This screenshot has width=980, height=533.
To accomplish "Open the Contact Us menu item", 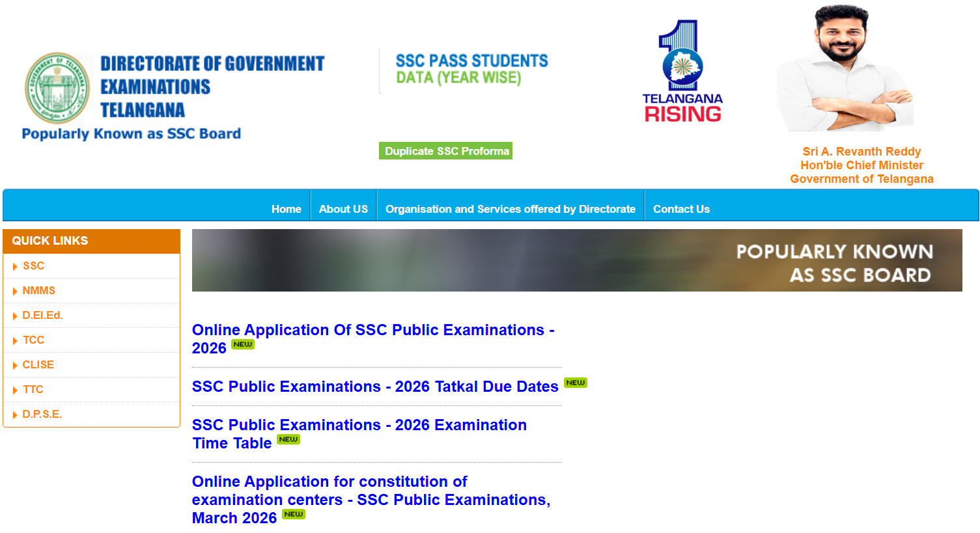I will coord(681,209).
